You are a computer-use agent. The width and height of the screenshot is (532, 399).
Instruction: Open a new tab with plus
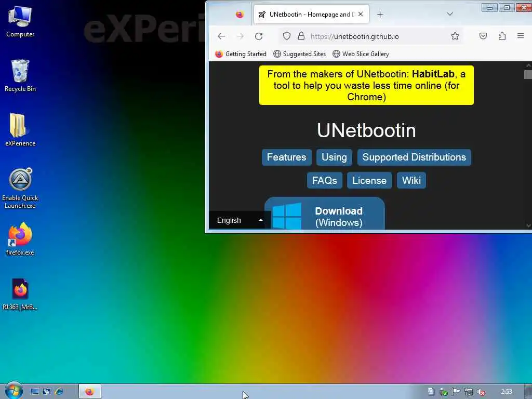tap(380, 14)
